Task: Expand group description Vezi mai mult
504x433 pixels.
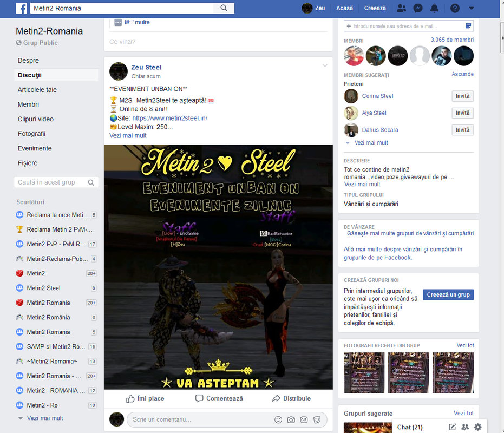Action: click(x=362, y=184)
